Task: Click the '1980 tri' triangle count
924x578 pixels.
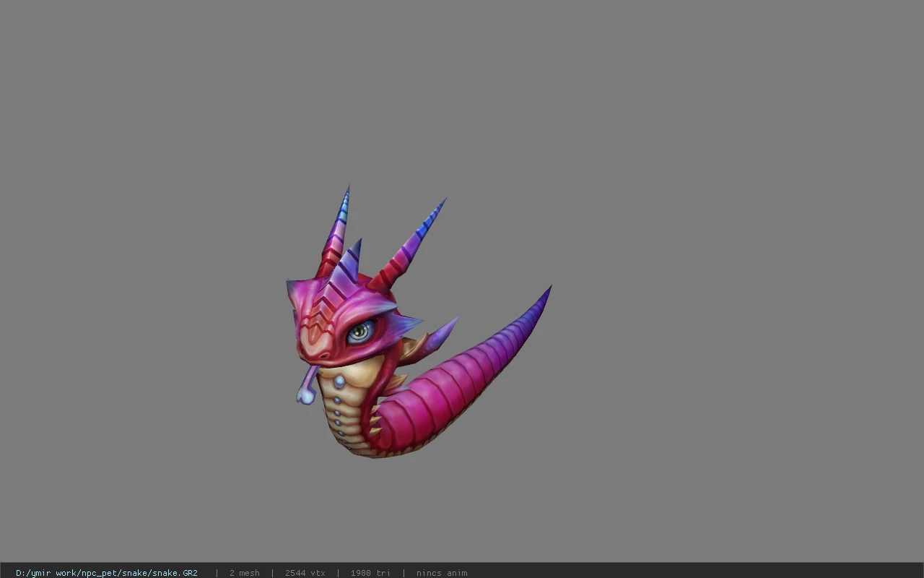Action: click(x=370, y=573)
